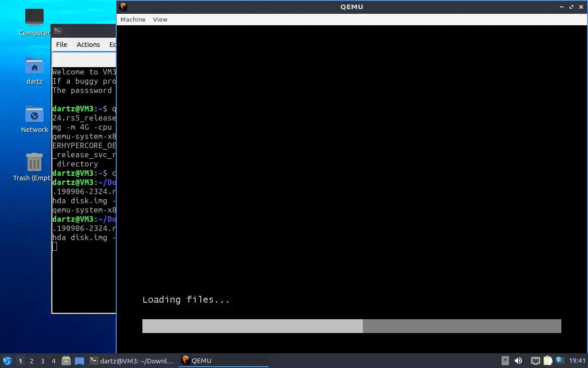
Task: Switch to workspace 1
Action: pos(20,361)
